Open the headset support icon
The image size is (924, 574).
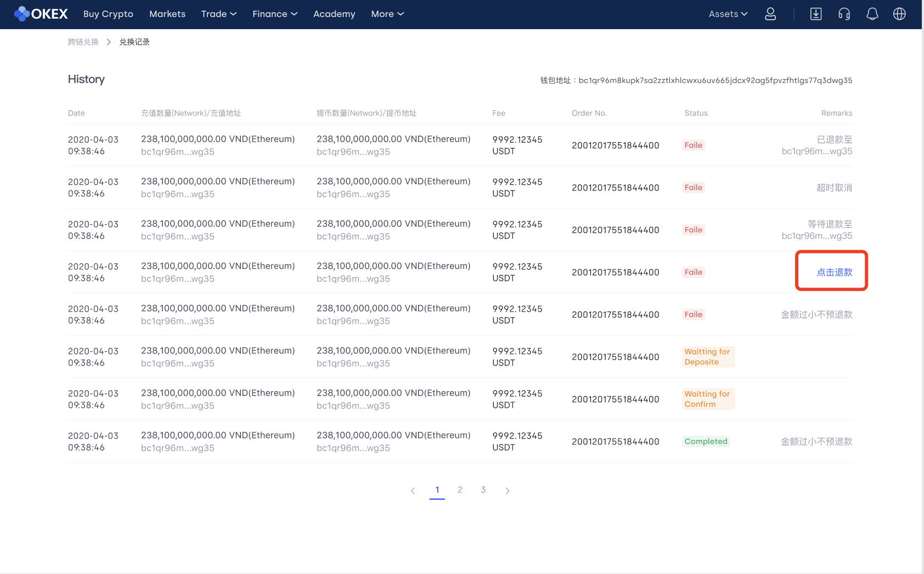844,14
